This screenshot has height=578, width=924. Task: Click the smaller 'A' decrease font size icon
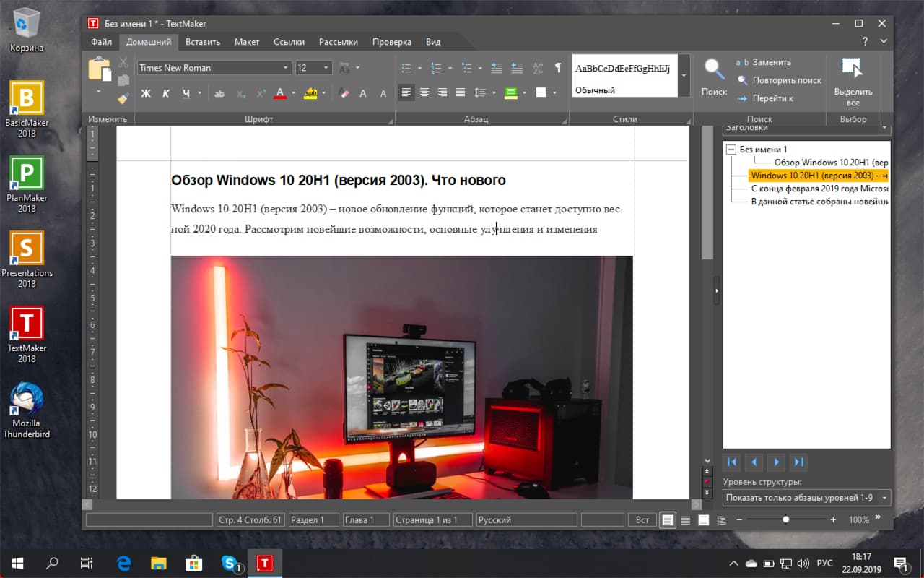tap(383, 93)
